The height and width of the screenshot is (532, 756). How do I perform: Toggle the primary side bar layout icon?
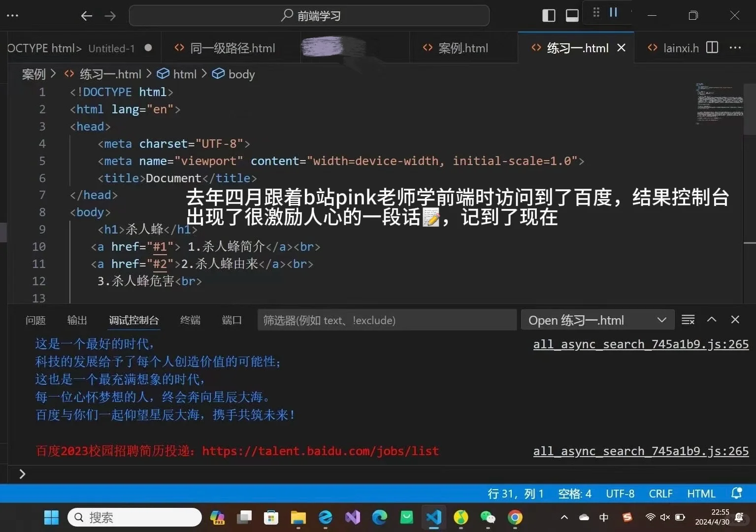click(x=549, y=16)
